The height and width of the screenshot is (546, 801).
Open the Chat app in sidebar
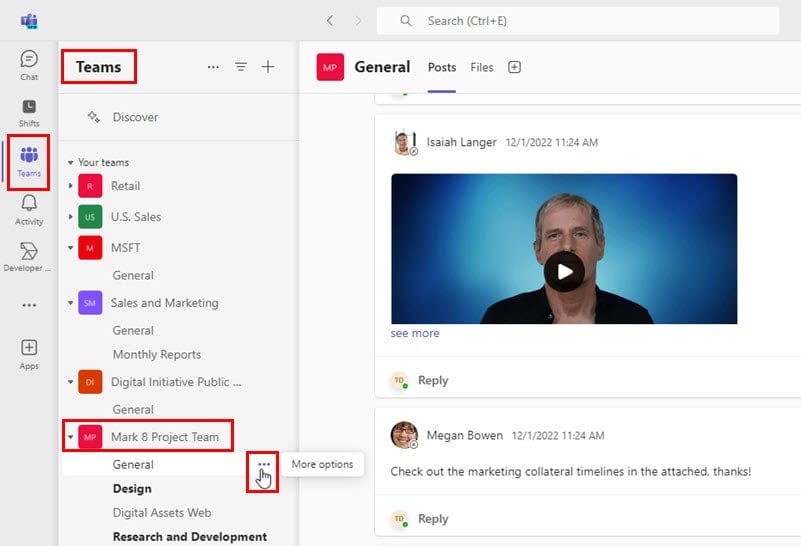point(29,65)
